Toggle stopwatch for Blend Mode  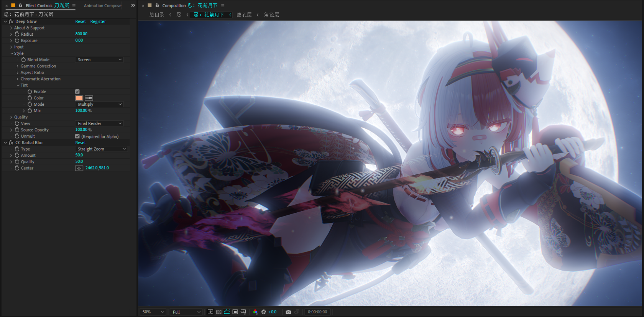click(x=23, y=60)
